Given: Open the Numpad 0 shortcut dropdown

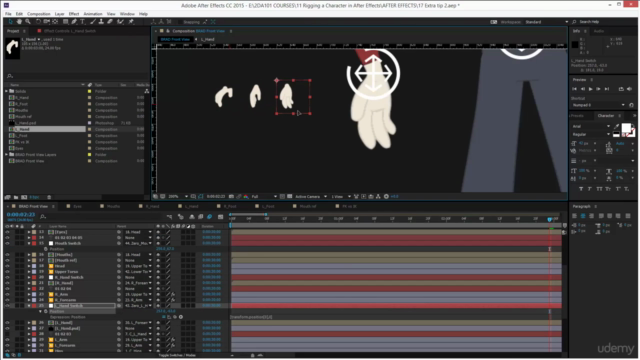Looking at the screenshot, I should click(598, 105).
